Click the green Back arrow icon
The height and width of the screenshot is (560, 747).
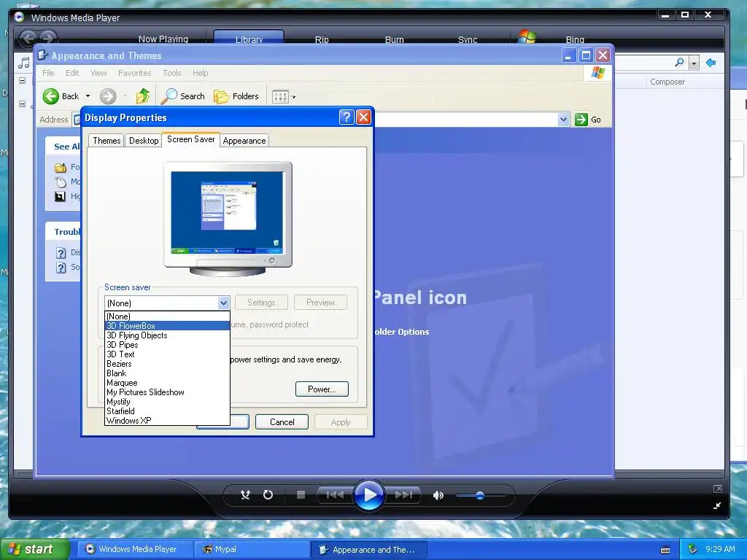click(x=50, y=96)
